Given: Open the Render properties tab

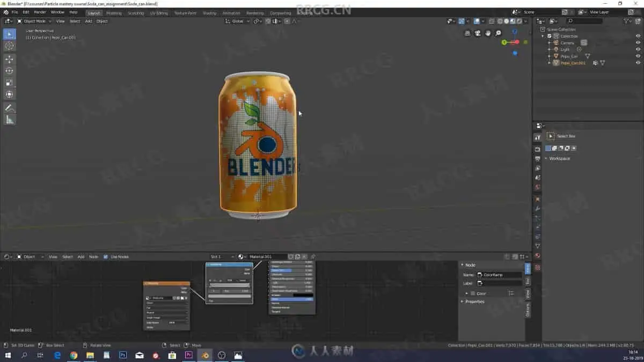Looking at the screenshot, I should point(537,149).
